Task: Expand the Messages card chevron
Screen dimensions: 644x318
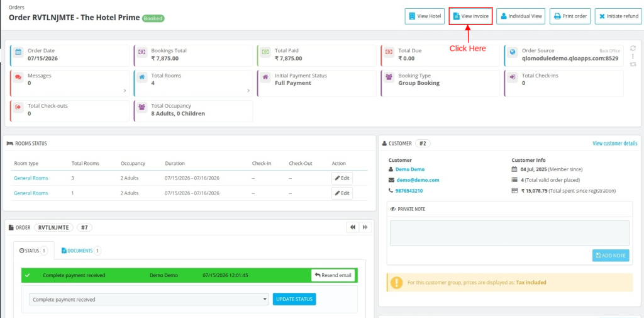Action: tap(125, 91)
